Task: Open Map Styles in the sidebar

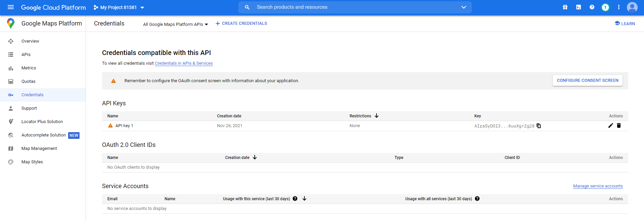Action: (x=32, y=162)
